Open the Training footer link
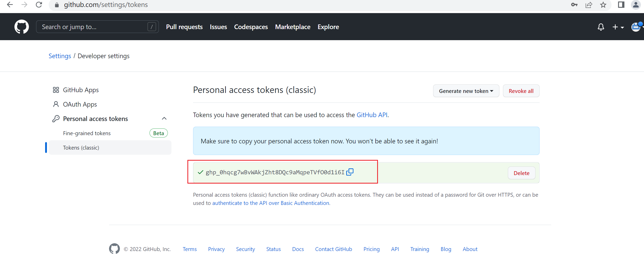Screen dimensions: 644x268 (420, 249)
